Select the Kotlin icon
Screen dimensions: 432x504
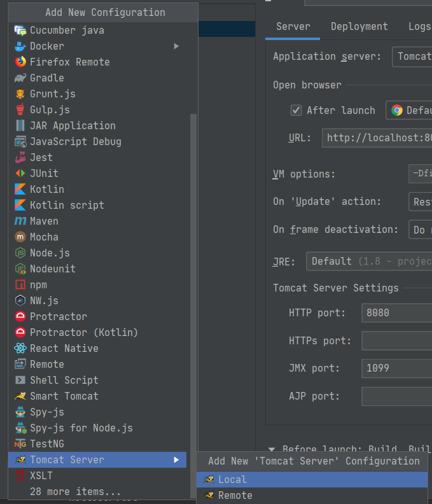(20, 190)
